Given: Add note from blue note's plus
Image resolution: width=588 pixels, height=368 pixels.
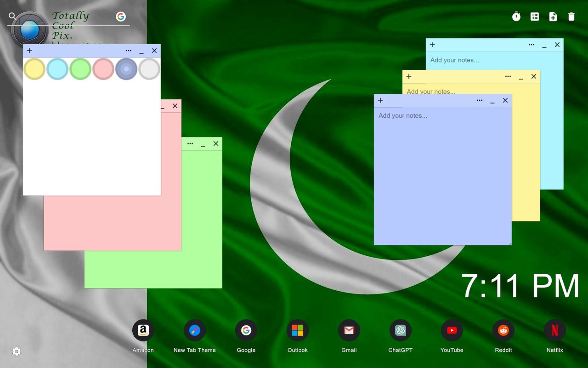Looking at the screenshot, I should point(380,100).
